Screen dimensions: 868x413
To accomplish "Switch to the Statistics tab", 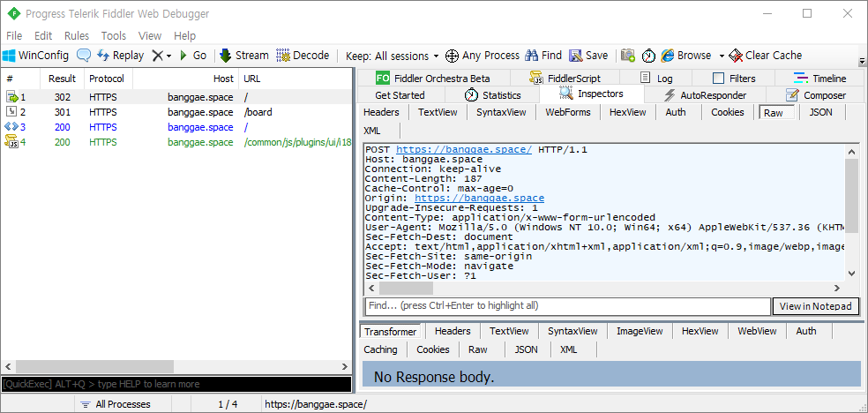I will tap(493, 95).
